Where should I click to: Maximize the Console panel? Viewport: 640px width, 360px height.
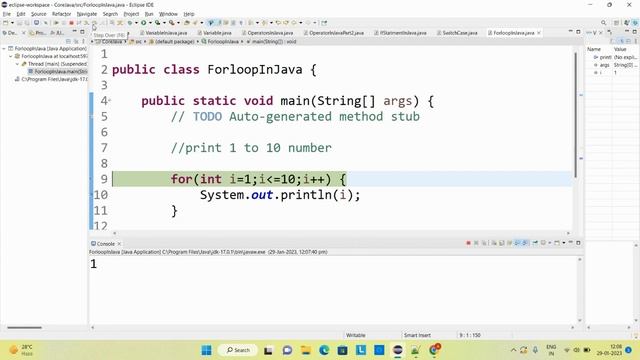(x=578, y=243)
